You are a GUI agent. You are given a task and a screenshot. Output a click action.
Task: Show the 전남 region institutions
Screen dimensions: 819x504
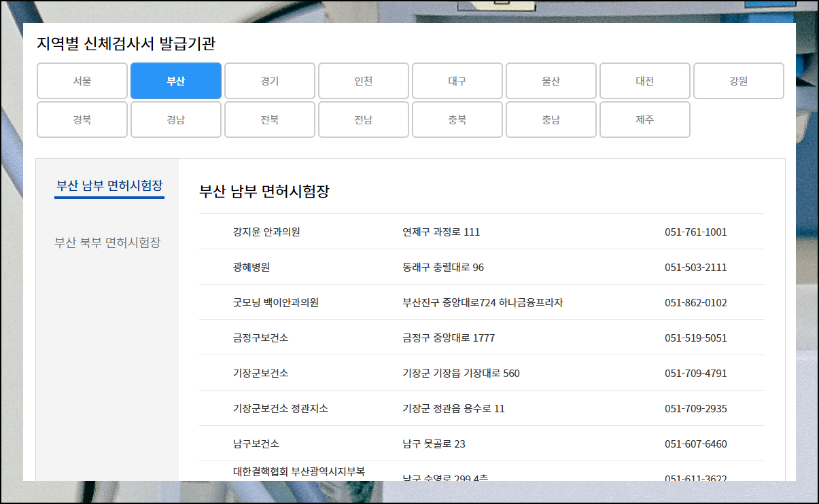[364, 120]
